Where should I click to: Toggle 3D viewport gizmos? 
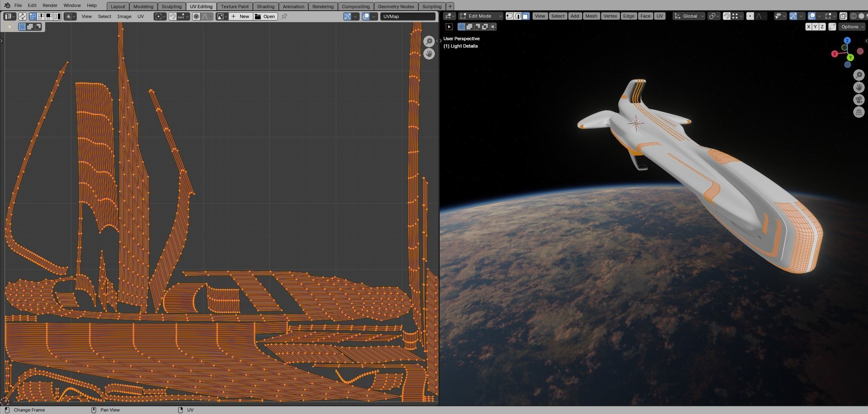(793, 16)
